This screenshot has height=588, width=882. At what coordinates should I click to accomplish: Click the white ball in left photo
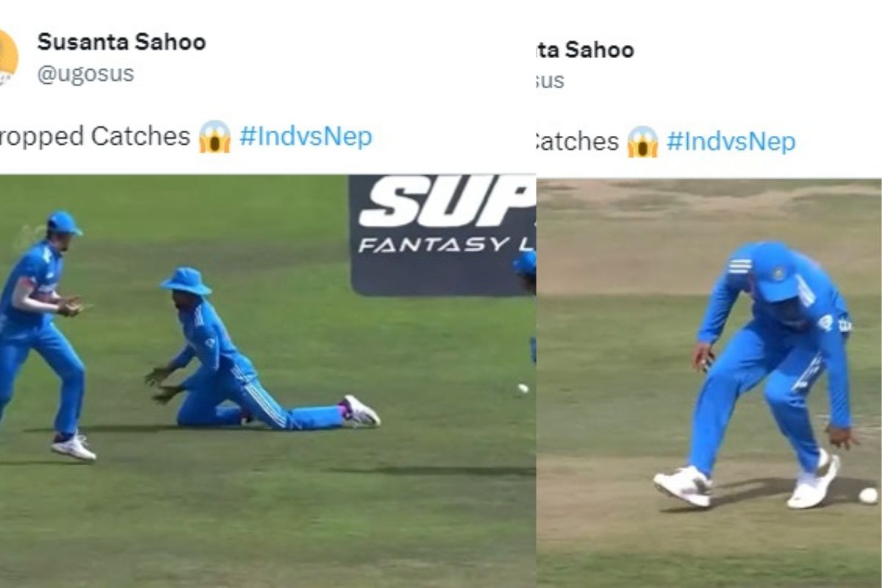(x=523, y=388)
